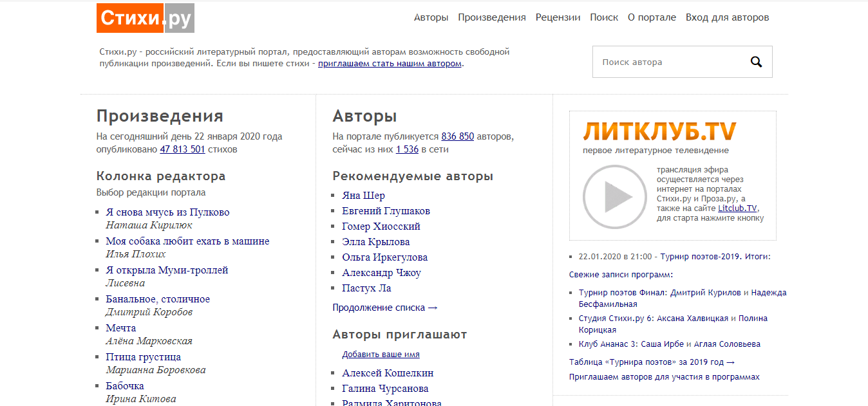Image resolution: width=868 pixels, height=406 pixels.
Task: Open the Поиск menu item
Action: click(x=604, y=17)
